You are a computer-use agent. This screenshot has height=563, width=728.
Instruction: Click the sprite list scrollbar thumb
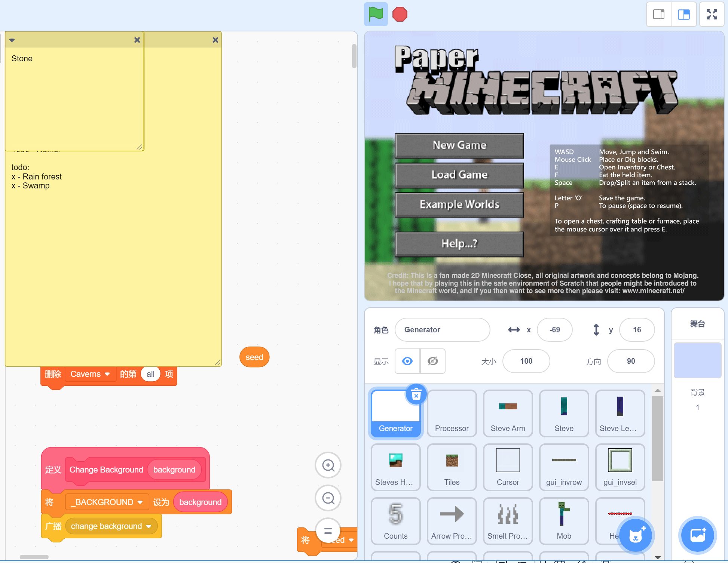click(657, 438)
